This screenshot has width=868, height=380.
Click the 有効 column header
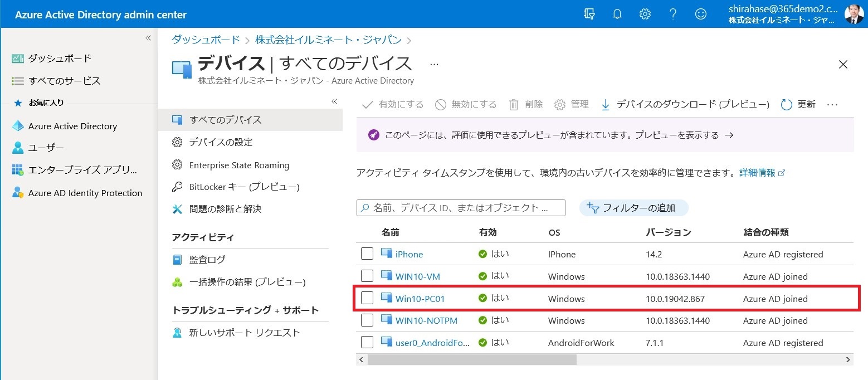pos(487,232)
